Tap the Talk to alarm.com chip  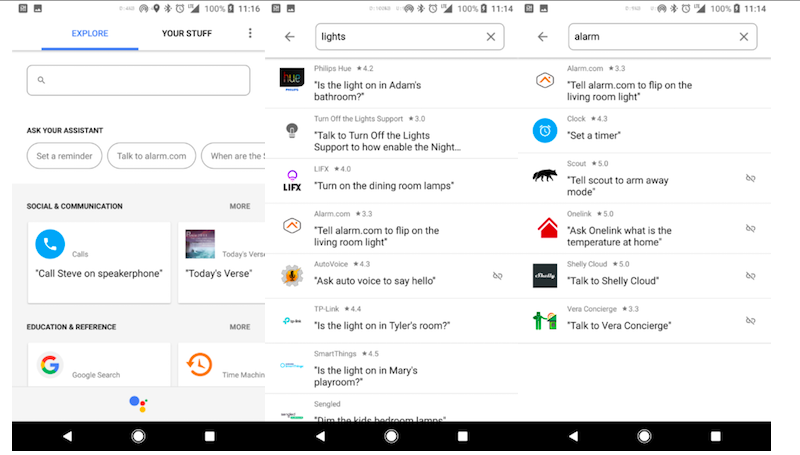[x=152, y=156]
